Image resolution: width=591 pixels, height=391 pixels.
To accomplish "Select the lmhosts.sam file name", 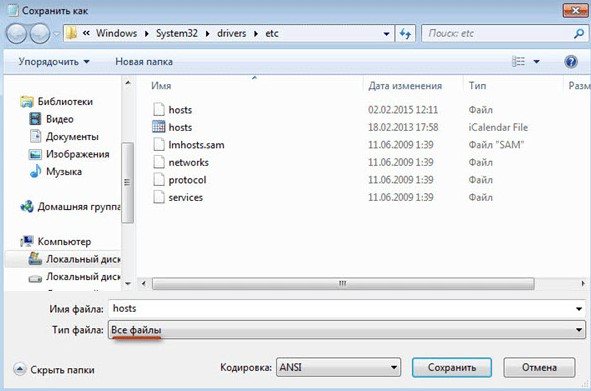I will (196, 145).
